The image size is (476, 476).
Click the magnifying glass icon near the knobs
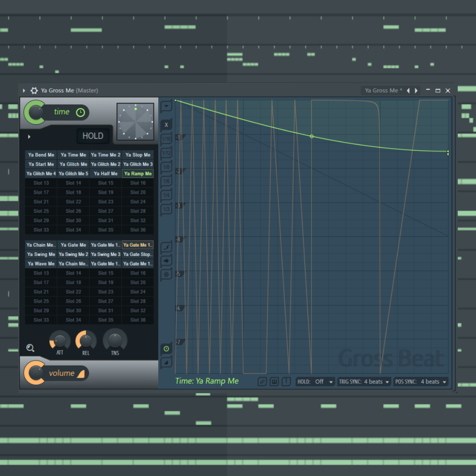click(30, 348)
